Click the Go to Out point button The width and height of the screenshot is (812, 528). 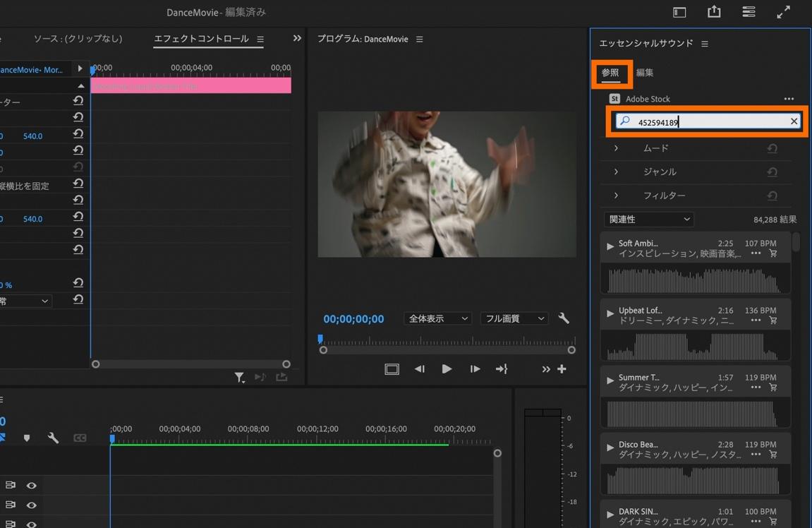coord(502,369)
